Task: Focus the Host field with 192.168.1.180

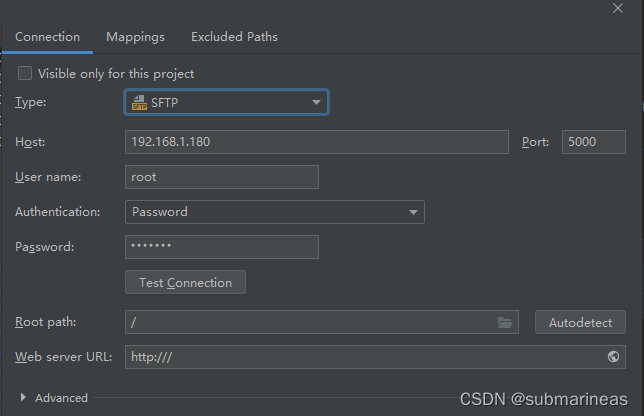Action: pyautogui.click(x=317, y=142)
